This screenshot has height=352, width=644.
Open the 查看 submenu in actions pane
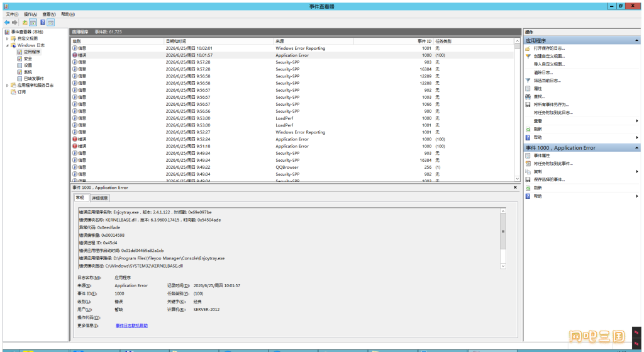538,121
